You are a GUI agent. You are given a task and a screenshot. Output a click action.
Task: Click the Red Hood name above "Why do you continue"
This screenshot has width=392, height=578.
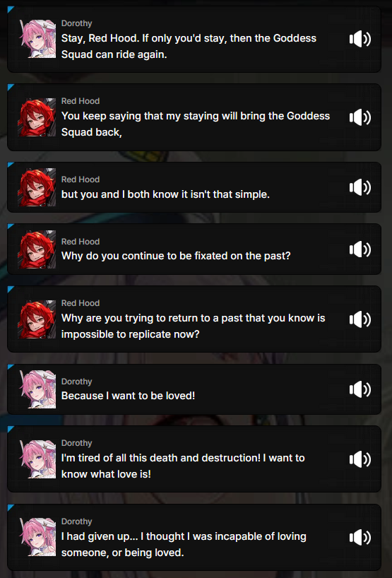(81, 242)
